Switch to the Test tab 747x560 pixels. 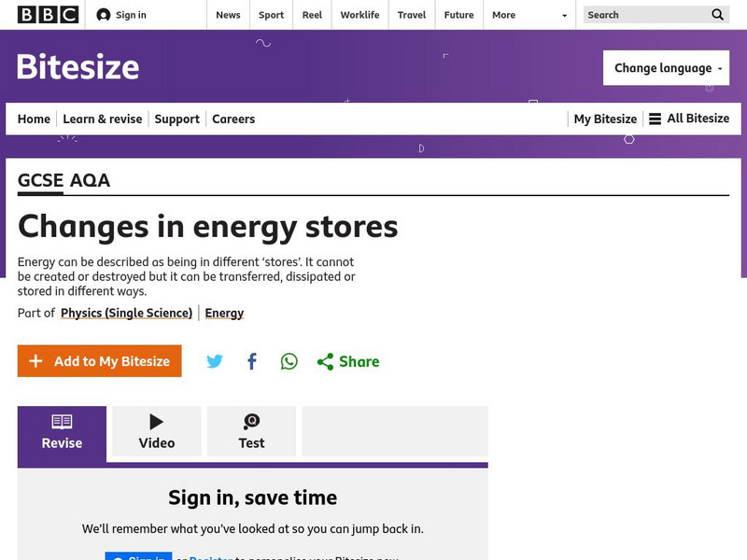point(251,432)
